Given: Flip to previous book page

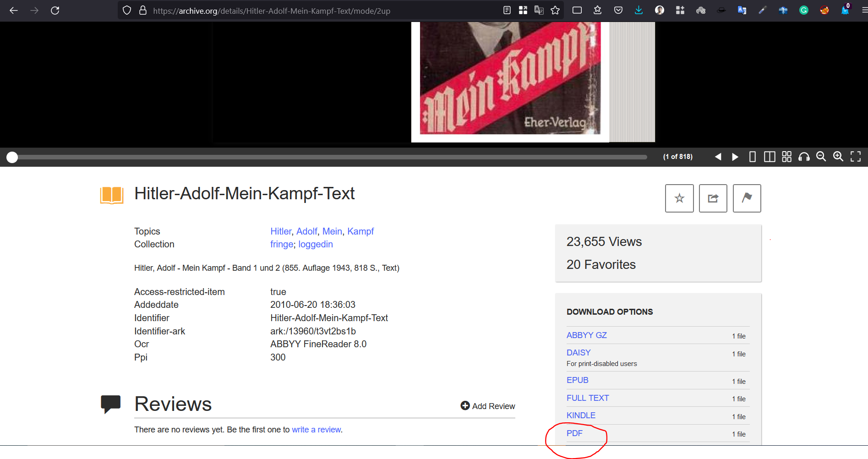Looking at the screenshot, I should [718, 157].
